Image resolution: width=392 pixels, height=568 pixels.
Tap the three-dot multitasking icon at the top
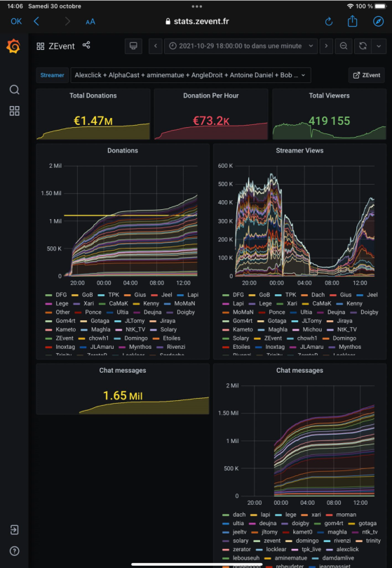pyautogui.click(x=197, y=6)
